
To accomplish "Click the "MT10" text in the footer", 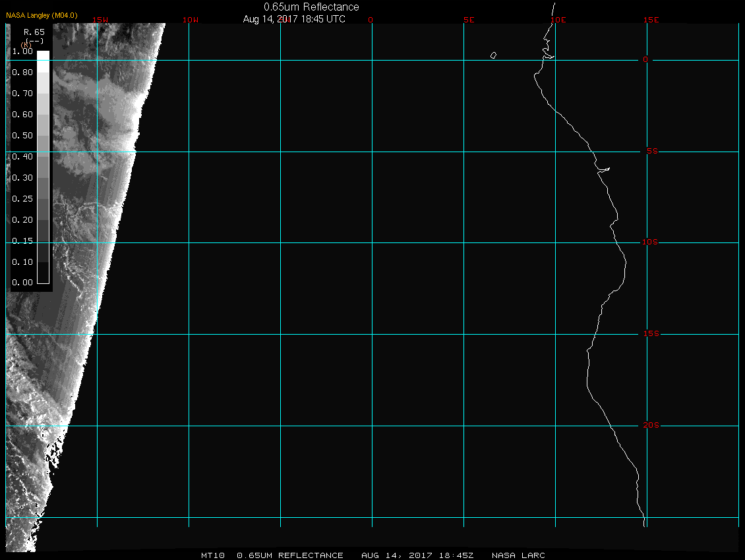I will 213,555.
